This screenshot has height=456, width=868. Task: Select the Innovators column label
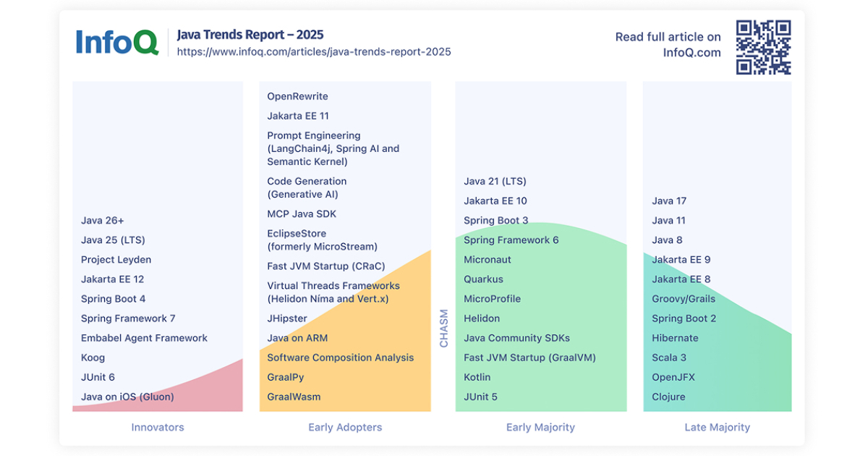tap(157, 427)
